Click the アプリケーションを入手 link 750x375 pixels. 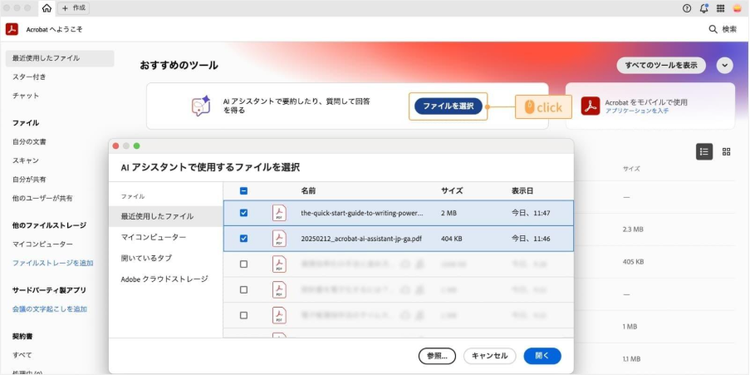(x=637, y=110)
